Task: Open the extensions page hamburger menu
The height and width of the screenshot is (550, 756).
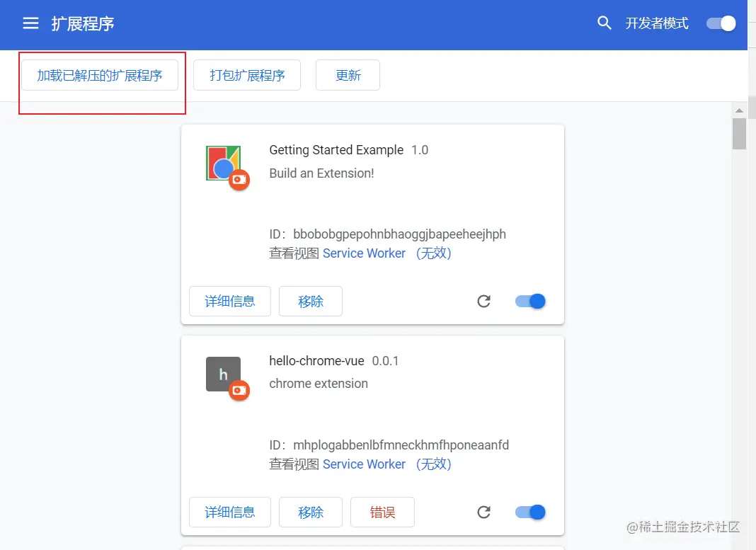Action: pyautogui.click(x=30, y=22)
